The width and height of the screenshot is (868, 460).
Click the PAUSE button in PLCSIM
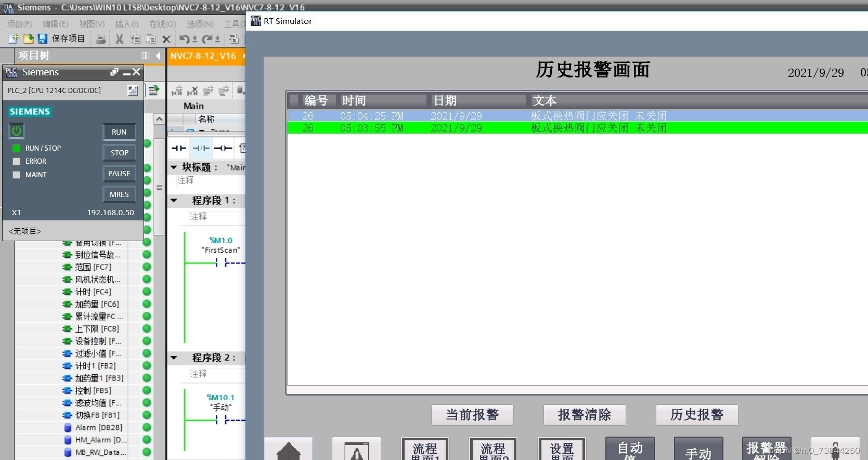coord(119,174)
